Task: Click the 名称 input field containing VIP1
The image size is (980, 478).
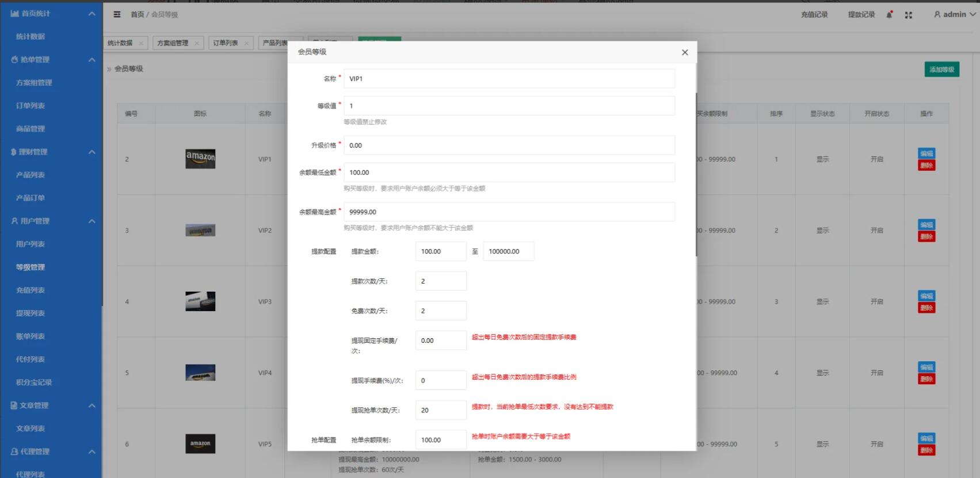Action: [509, 79]
